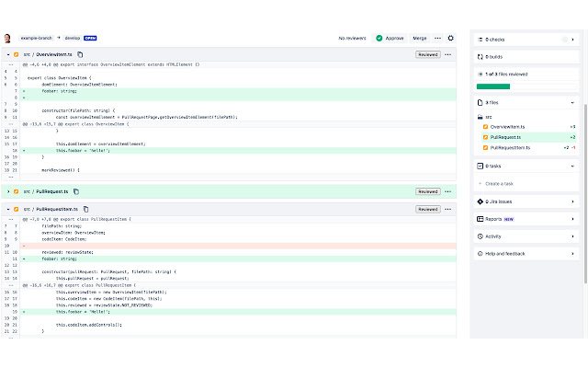The height and width of the screenshot is (368, 588).
Task: Click the checks list icon in sidebar
Action: pyautogui.click(x=480, y=40)
